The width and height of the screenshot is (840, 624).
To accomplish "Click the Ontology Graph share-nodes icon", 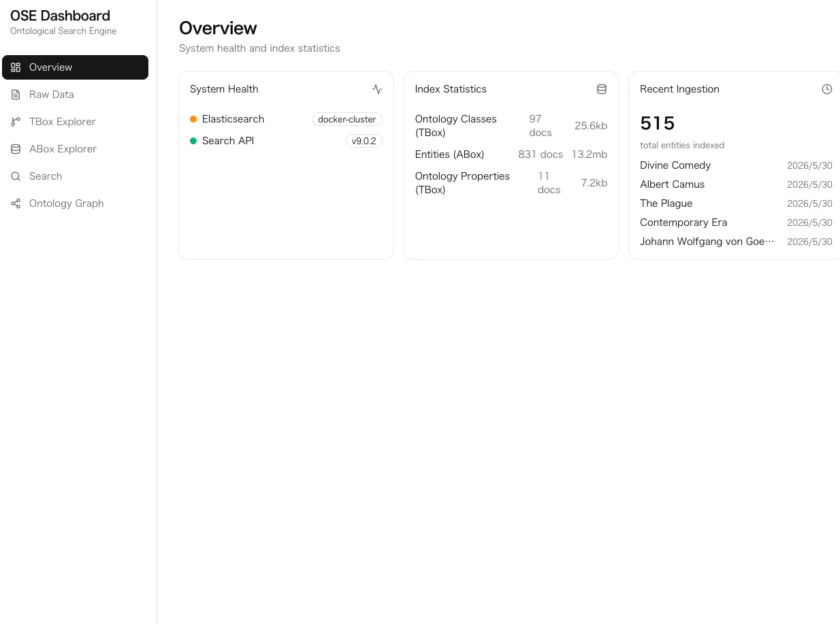I will coord(16,203).
